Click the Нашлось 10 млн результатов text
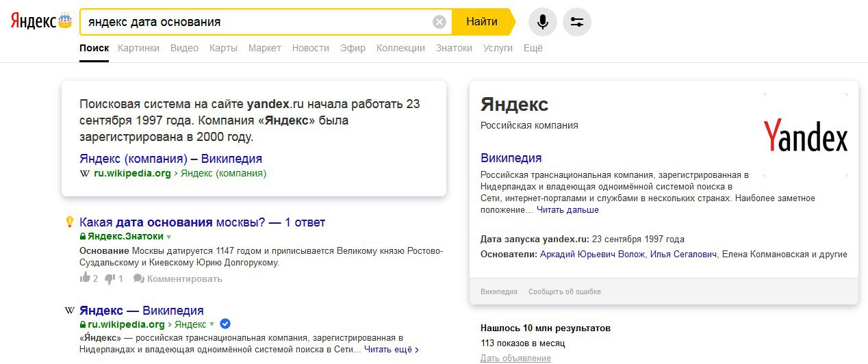Viewport: 868px width, 364px height. coord(546,328)
